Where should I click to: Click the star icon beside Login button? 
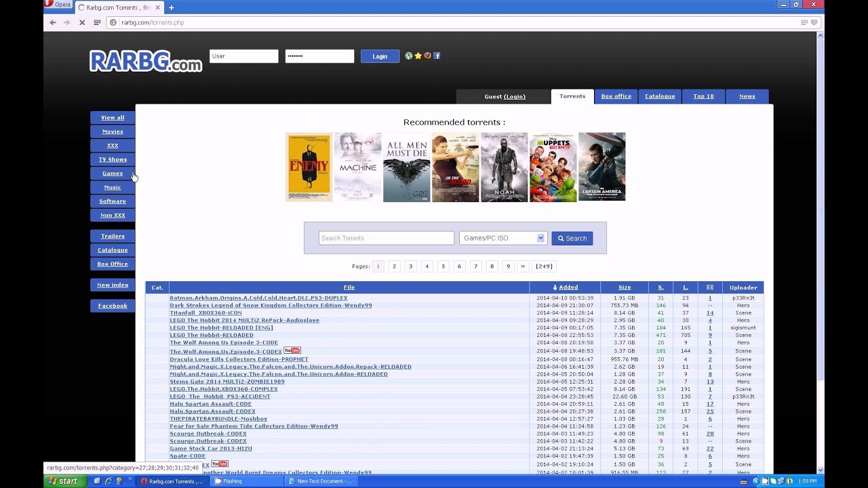418,56
